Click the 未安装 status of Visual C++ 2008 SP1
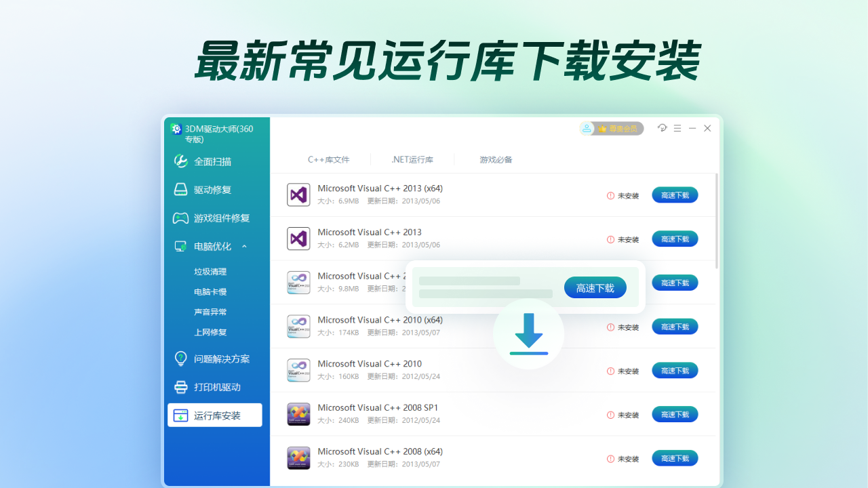Screen dimensions: 868x488 click(623, 415)
